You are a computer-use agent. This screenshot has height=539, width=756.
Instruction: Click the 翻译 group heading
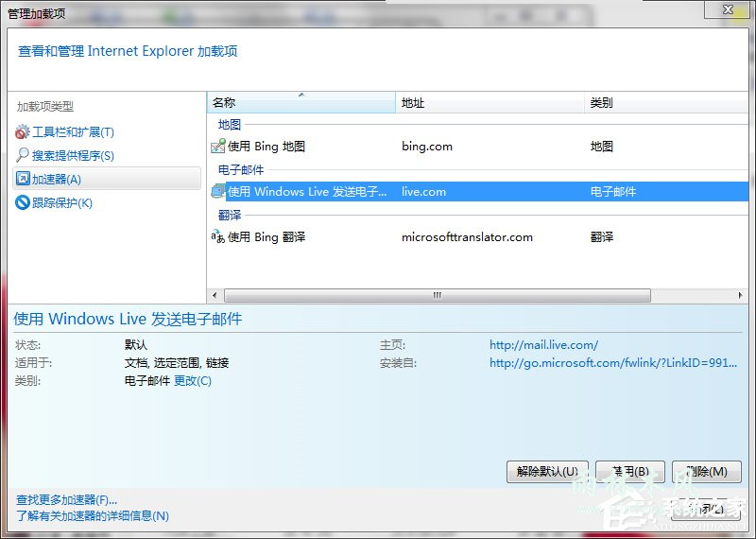tap(230, 216)
